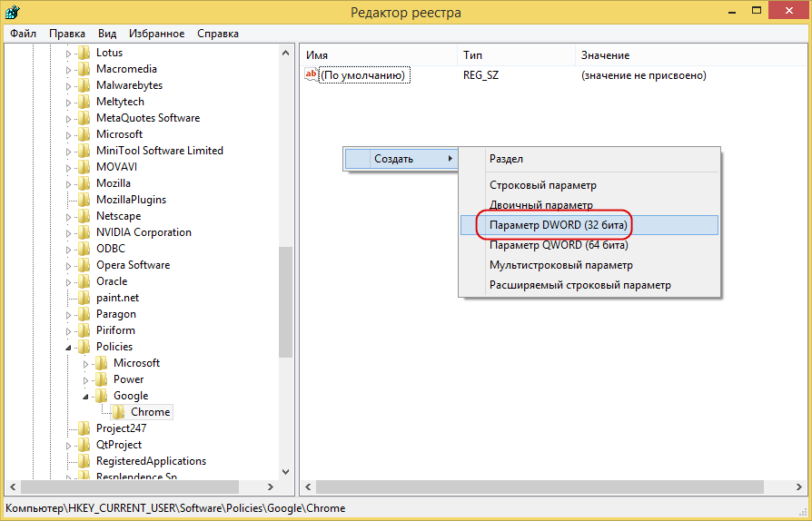The width and height of the screenshot is (812, 521).
Task: Click values pane scroll right arrow
Action: [x=799, y=487]
